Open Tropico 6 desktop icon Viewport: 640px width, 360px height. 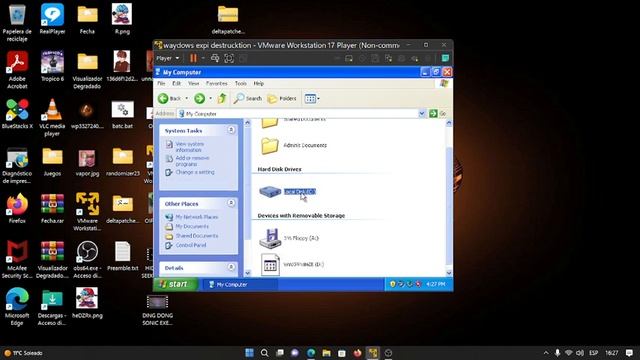[x=52, y=66]
